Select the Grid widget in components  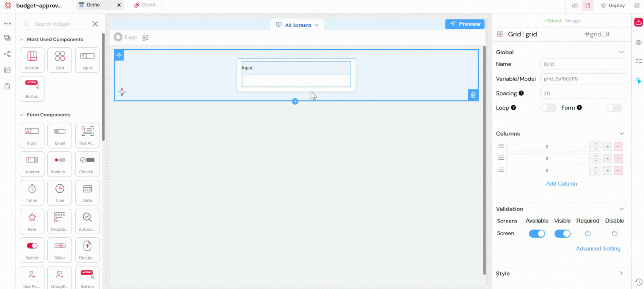60,60
